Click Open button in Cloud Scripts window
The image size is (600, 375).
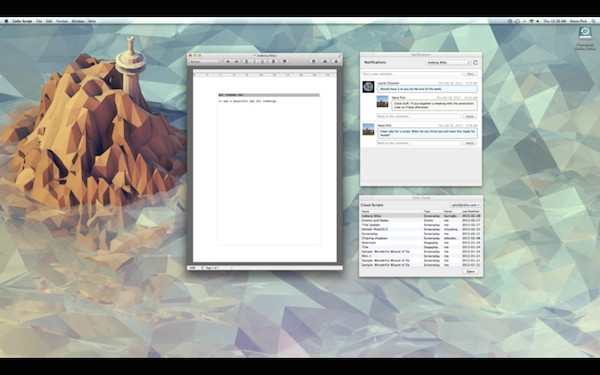470,271
